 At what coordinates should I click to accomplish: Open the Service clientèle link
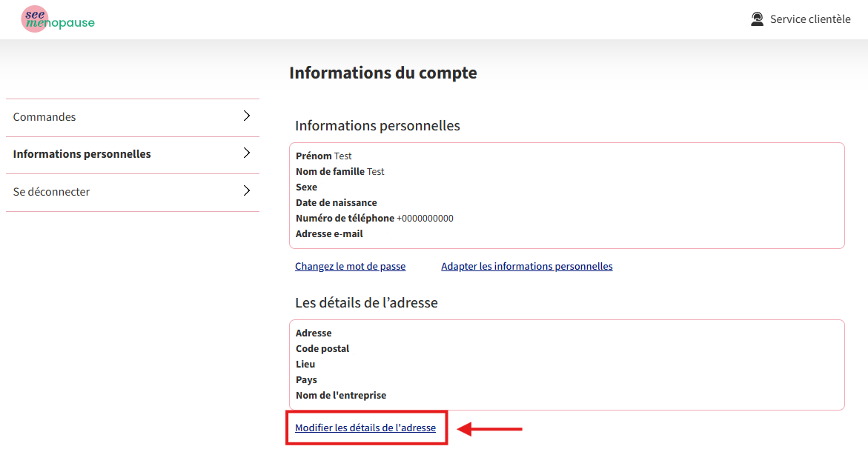tap(809, 19)
